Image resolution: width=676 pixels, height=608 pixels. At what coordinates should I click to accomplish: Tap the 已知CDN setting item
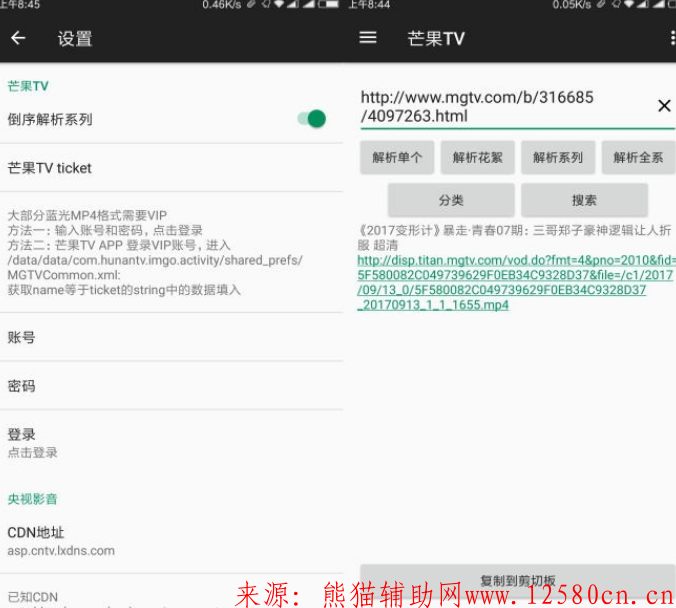[34, 596]
